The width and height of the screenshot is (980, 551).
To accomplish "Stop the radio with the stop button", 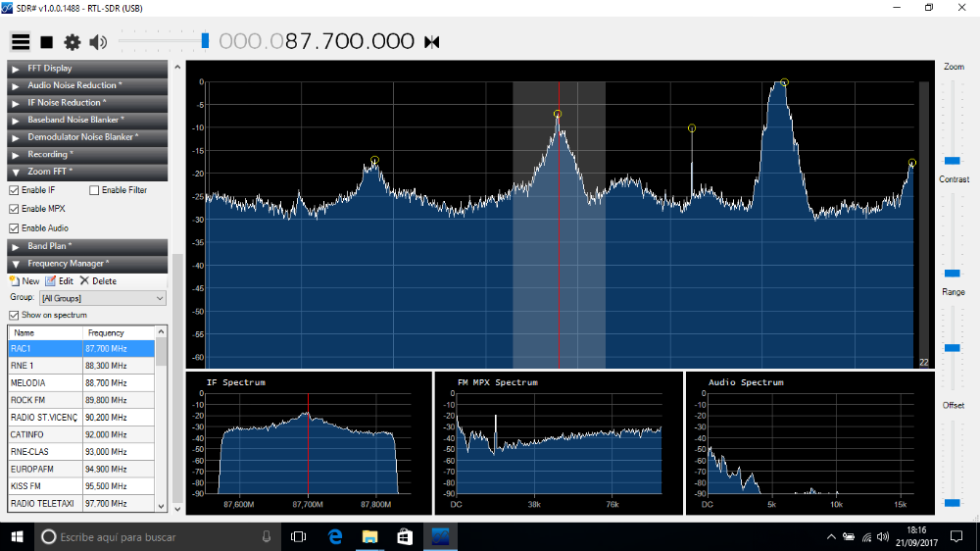I will point(46,42).
